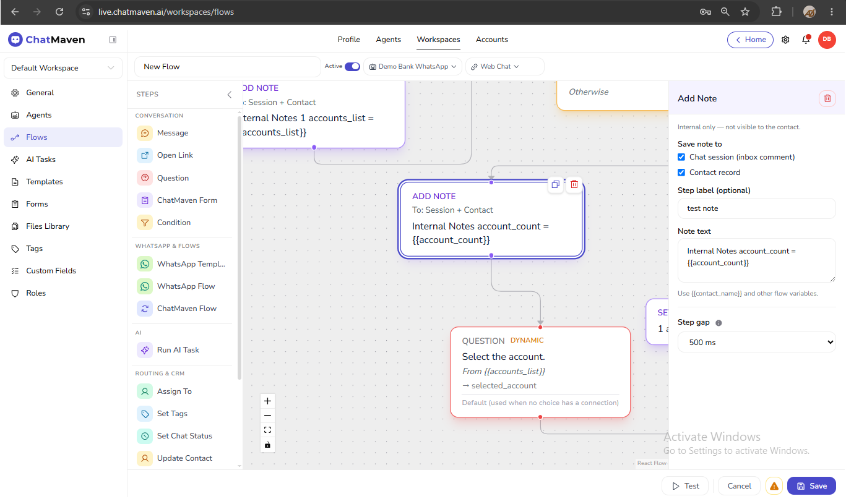Select the Question Dynamic node
846x504 pixels.
tap(540, 372)
